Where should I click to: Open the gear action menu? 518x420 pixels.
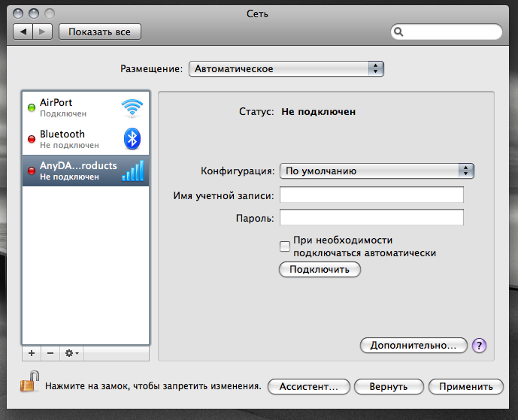pos(73,352)
